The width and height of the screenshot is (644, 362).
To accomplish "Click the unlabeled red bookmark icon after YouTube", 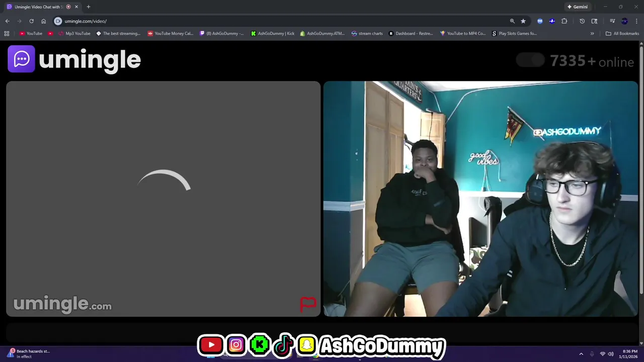I will click(50, 34).
